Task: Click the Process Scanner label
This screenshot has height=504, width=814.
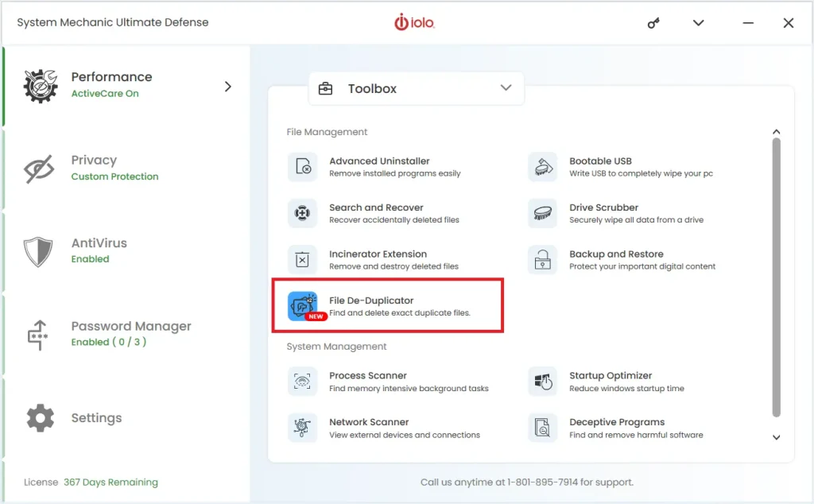Action: tap(367, 375)
